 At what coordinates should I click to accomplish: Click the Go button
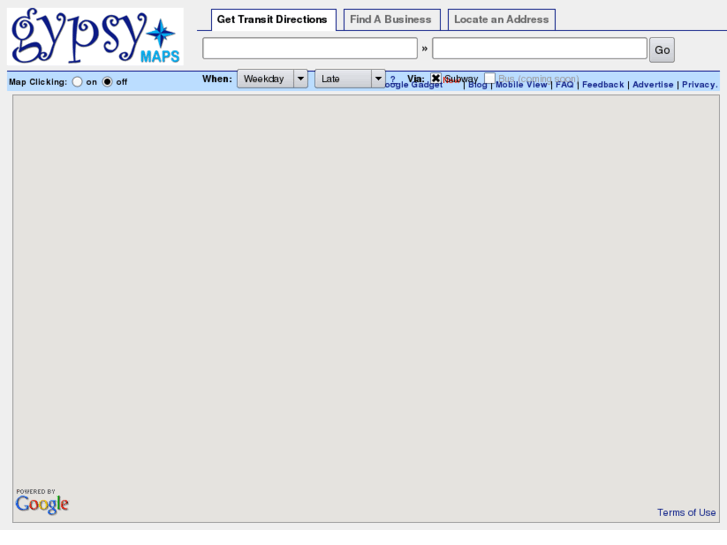[662, 50]
